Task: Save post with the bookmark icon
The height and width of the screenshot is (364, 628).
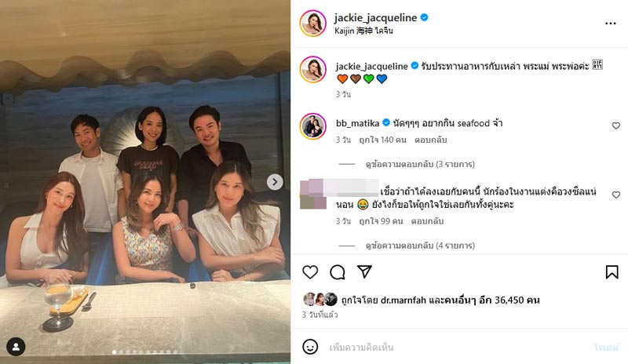Action: click(612, 271)
